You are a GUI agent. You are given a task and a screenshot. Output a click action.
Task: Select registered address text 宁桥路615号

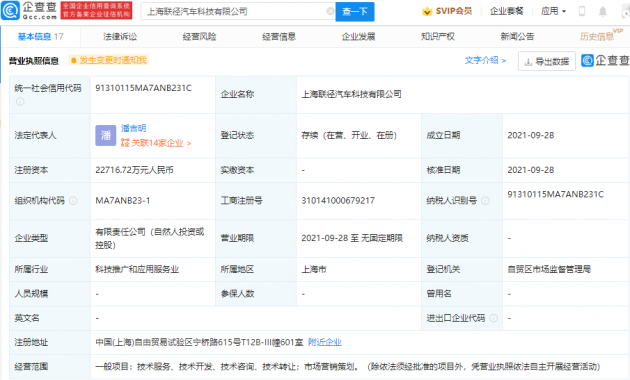coord(217,342)
